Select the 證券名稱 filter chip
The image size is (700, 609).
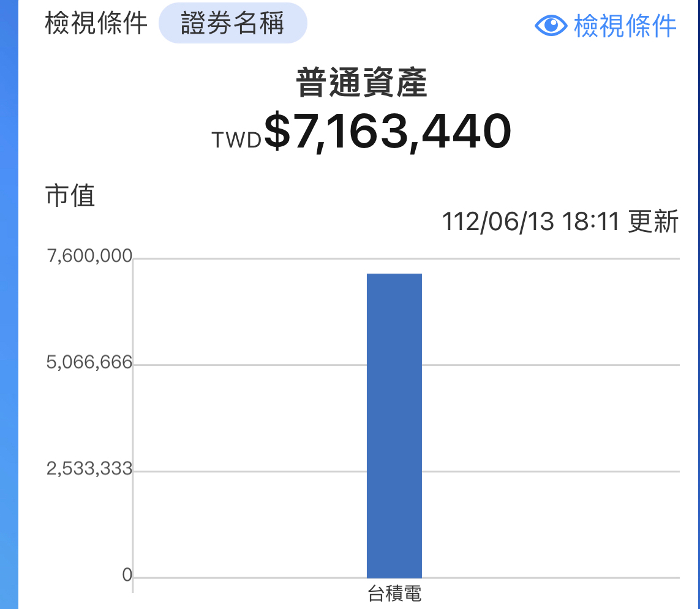233,24
